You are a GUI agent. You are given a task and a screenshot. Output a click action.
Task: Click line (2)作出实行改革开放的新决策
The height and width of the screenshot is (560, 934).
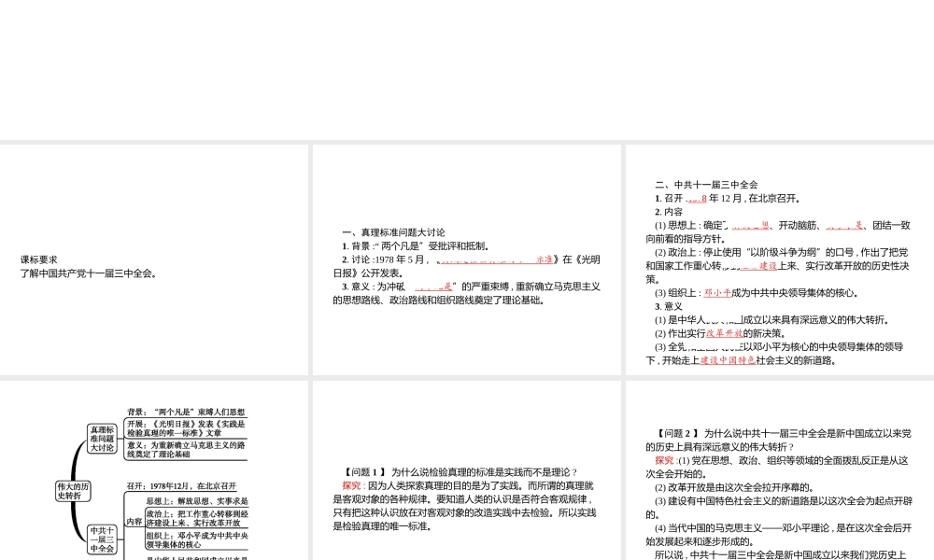[x=720, y=333]
